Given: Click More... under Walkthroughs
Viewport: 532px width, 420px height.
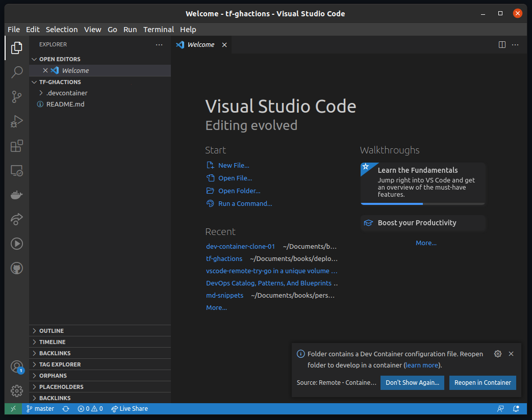Looking at the screenshot, I should pyautogui.click(x=426, y=243).
